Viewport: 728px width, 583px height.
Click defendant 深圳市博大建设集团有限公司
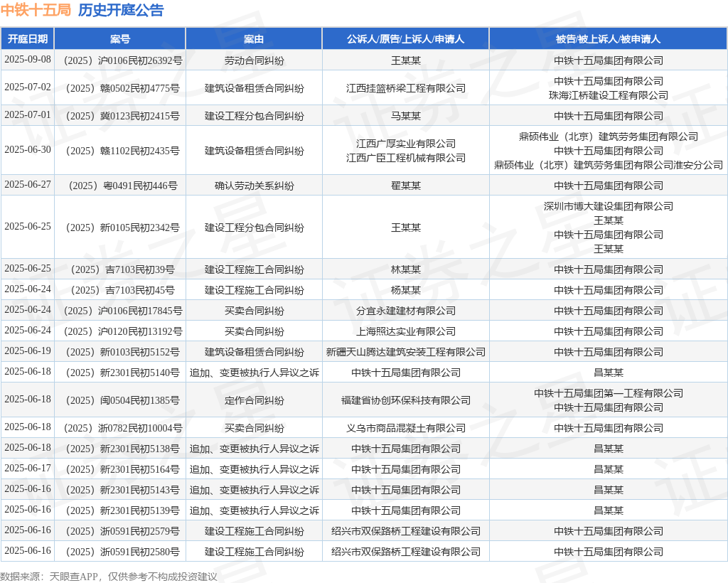pos(609,207)
